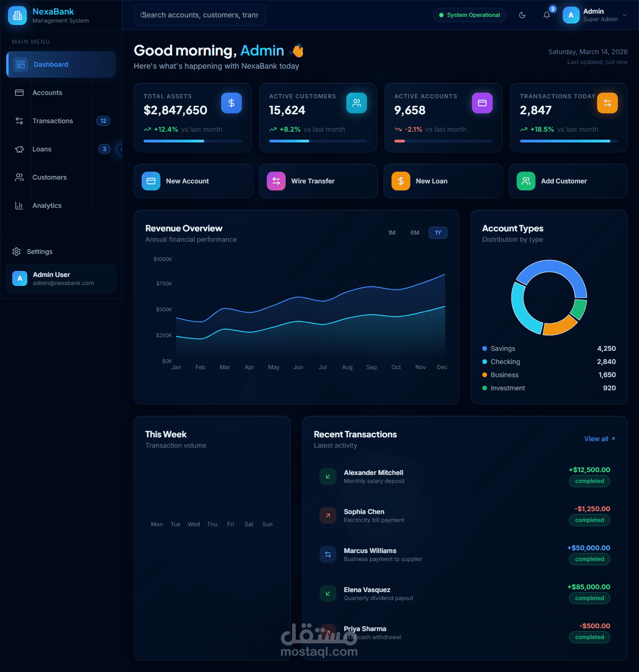Click the Admin avatar in the header
Image resolution: width=639 pixels, height=672 pixels.
571,15
